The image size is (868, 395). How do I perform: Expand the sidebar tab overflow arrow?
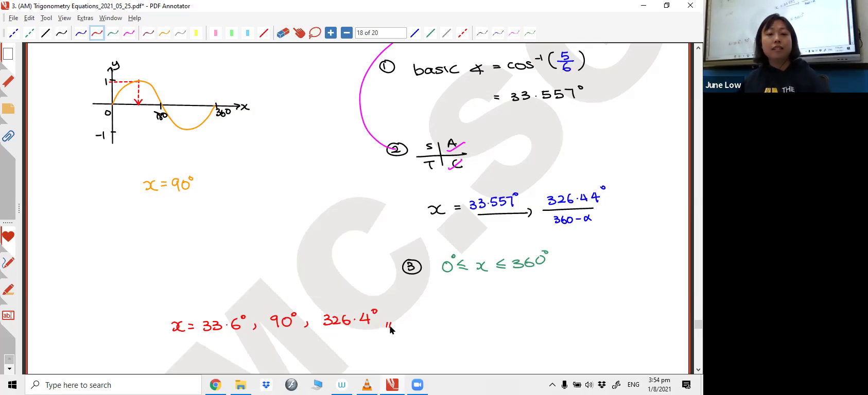tap(9, 369)
